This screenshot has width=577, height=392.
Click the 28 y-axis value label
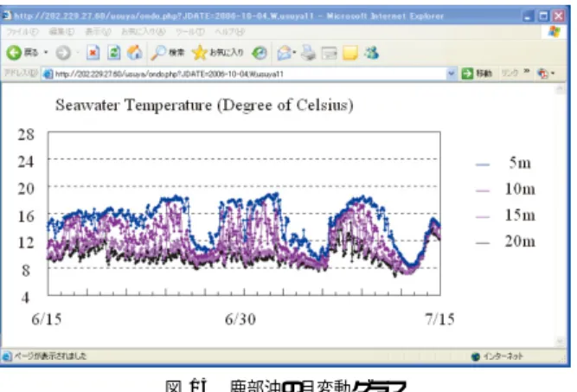pyautogui.click(x=26, y=135)
